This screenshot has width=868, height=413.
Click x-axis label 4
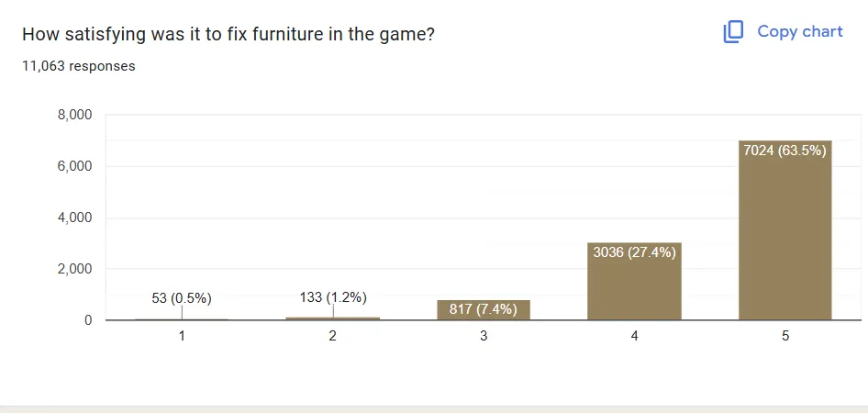pyautogui.click(x=634, y=336)
